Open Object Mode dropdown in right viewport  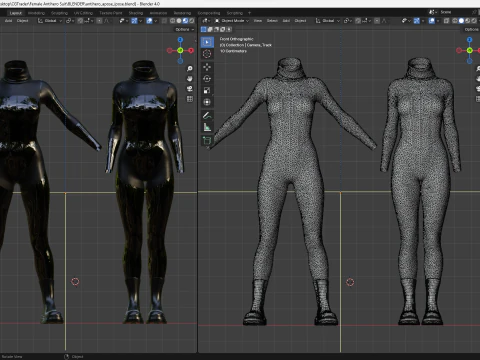232,21
